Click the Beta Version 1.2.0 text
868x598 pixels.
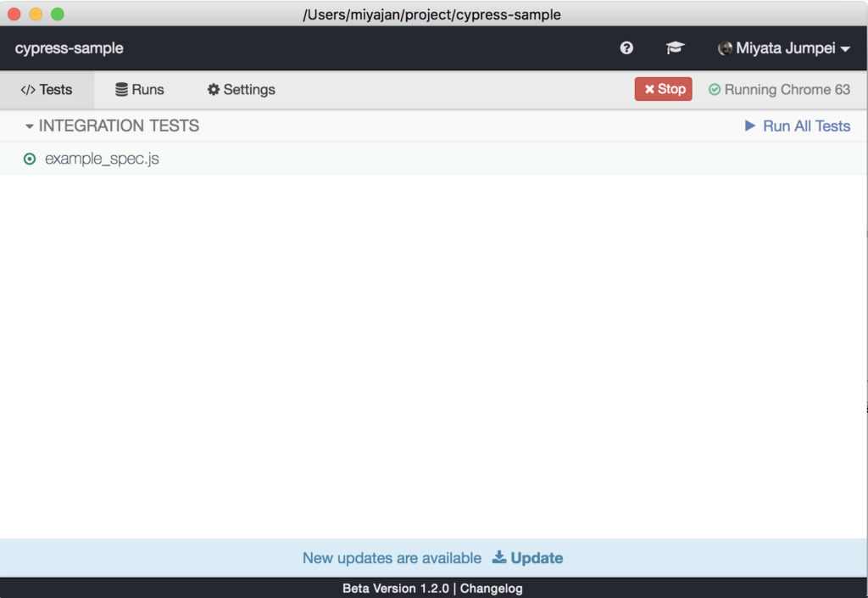pos(396,589)
